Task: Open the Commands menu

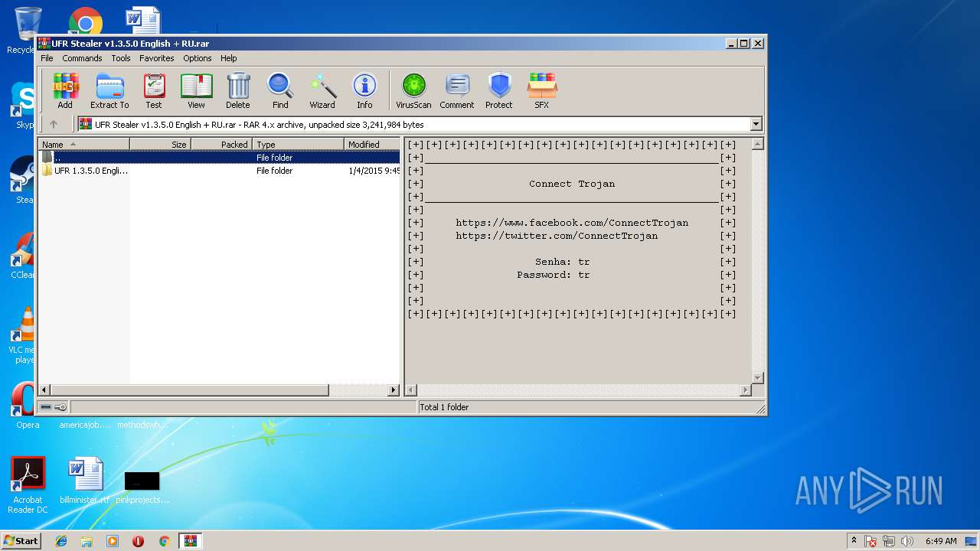Action: tap(82, 58)
